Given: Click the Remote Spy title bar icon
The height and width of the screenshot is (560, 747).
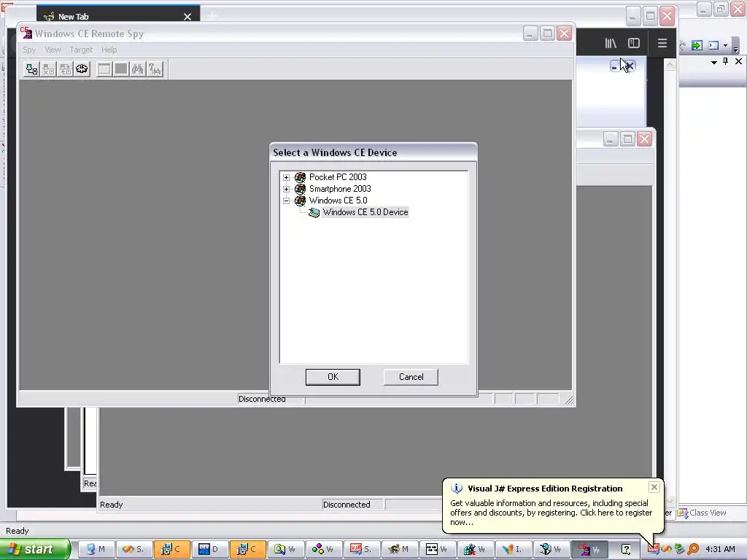Looking at the screenshot, I should [x=26, y=33].
